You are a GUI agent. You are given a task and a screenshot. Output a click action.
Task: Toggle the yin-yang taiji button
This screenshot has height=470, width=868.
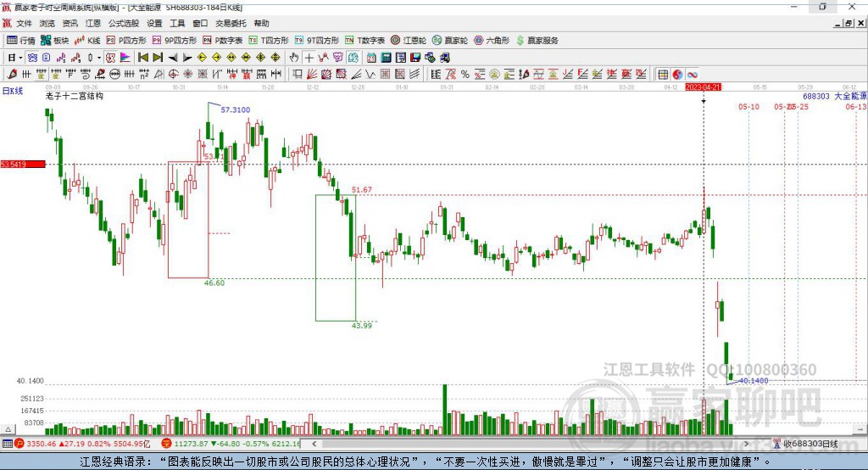click(x=677, y=75)
